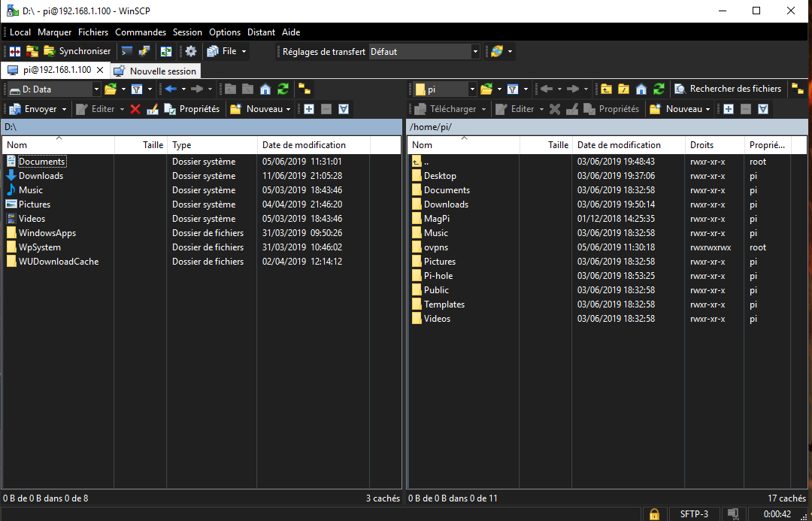Switch to the Nouvelle session tab
The height and width of the screenshot is (521, 812).
[x=156, y=71]
